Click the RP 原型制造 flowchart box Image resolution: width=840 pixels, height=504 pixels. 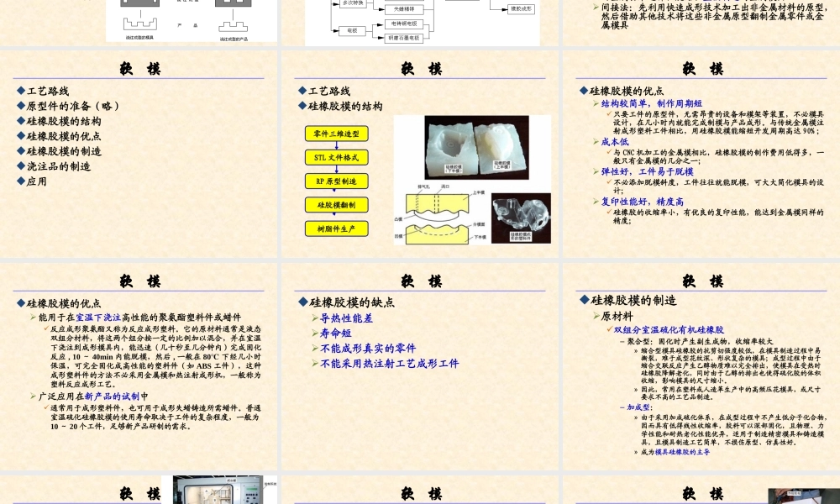coord(337,181)
